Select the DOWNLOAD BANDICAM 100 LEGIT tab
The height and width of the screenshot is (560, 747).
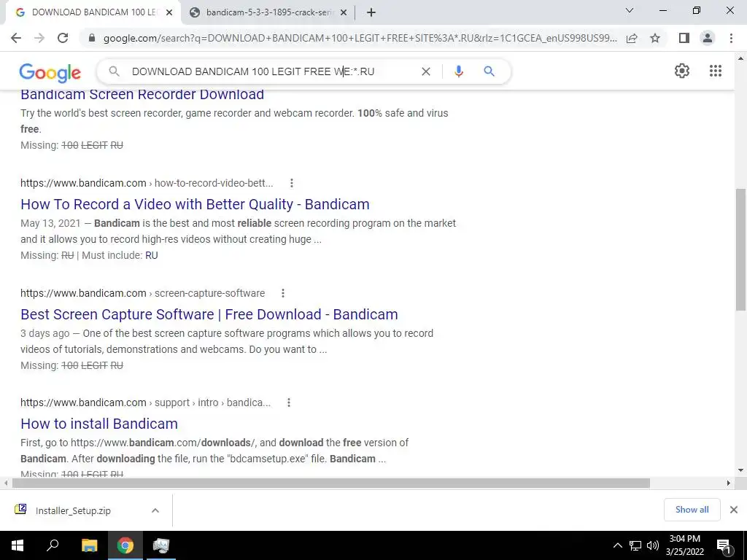93,13
